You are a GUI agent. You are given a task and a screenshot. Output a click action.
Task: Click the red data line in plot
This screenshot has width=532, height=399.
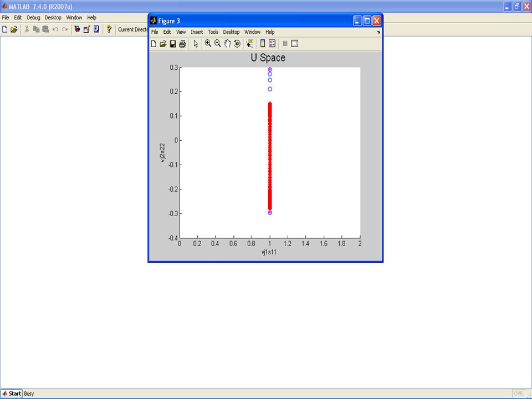(270, 156)
